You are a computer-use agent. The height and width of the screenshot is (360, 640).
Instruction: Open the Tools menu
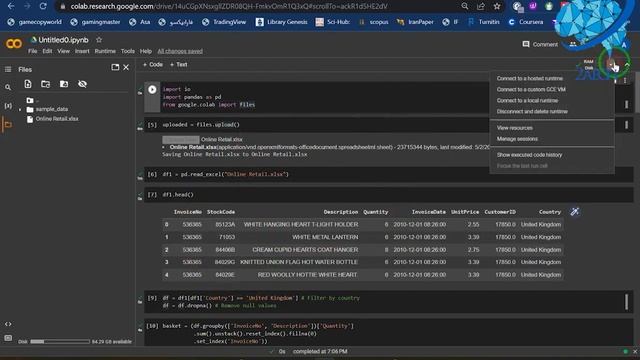(x=127, y=51)
